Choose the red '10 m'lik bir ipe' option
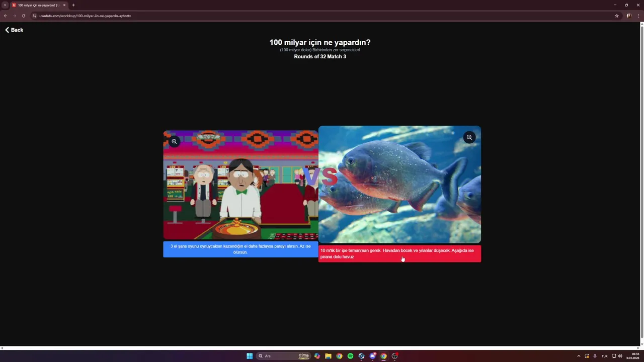Viewport: 644px width, 362px height. [x=399, y=254]
